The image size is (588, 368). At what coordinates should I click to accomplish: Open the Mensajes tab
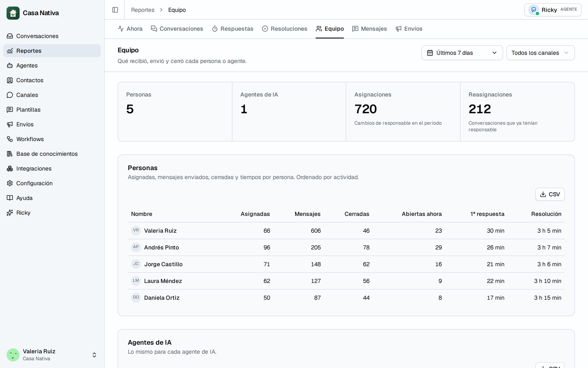pyautogui.click(x=369, y=29)
